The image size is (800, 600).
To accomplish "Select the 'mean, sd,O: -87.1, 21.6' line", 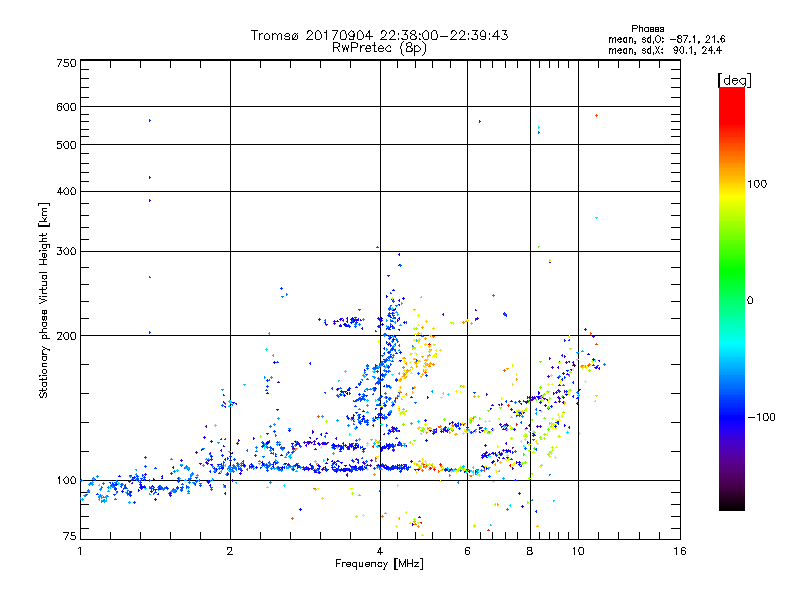I will coord(666,39).
